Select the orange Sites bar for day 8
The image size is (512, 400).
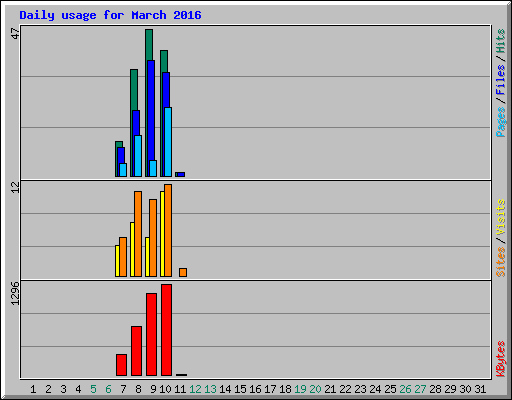coord(138,234)
